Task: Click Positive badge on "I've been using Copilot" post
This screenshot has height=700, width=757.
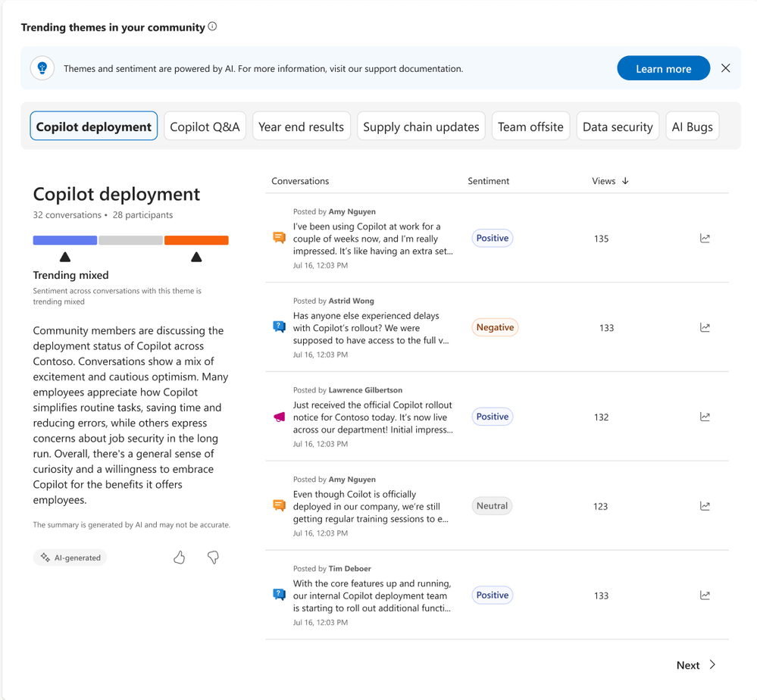Action: pyautogui.click(x=493, y=238)
